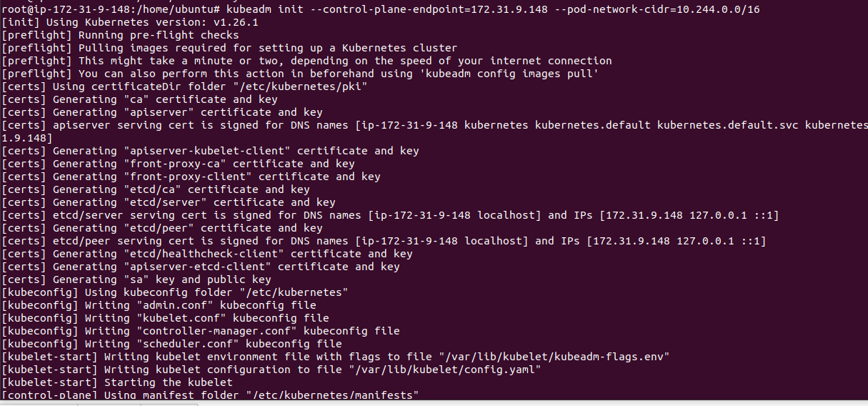Click the Generating "etcd/healthcheck-client" certificate line
Viewport: 868px width, 406px height.
pyautogui.click(x=207, y=254)
